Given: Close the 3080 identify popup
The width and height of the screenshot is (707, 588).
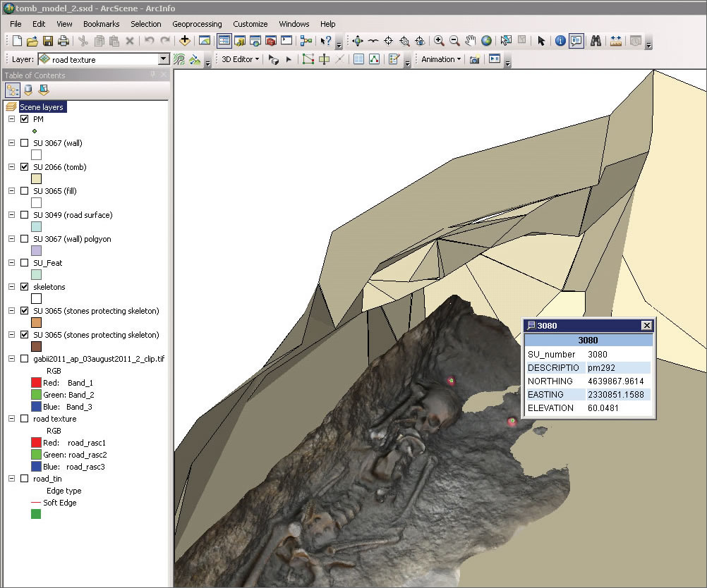Looking at the screenshot, I should (646, 325).
